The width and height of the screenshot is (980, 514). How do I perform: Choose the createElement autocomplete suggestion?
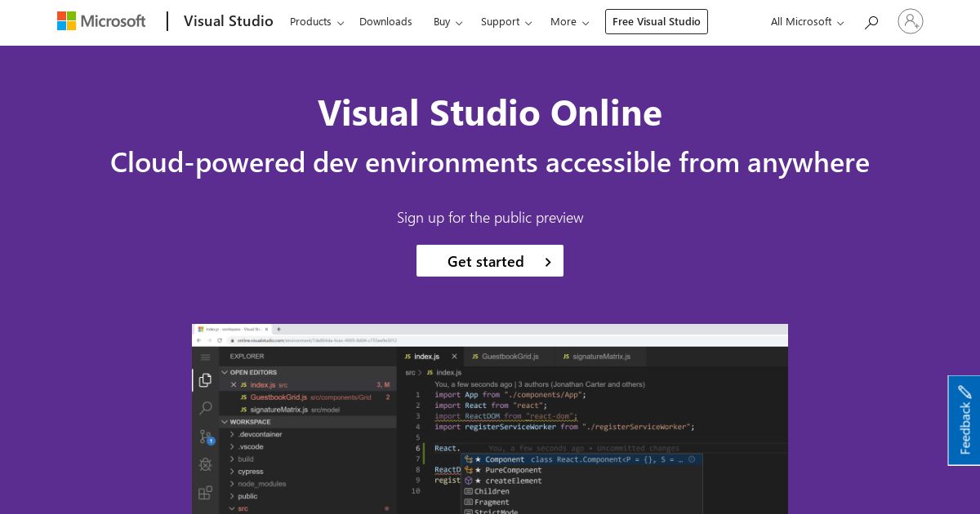click(x=582, y=481)
